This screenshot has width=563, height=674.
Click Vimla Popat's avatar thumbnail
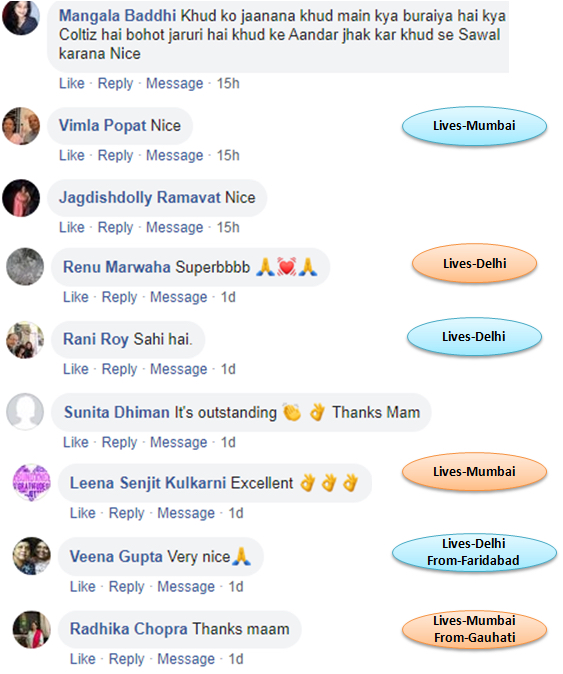tap(21, 126)
